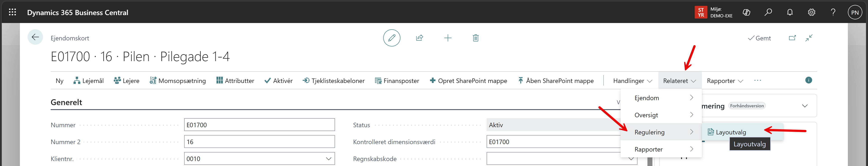Click the Aktivér action

click(x=279, y=81)
